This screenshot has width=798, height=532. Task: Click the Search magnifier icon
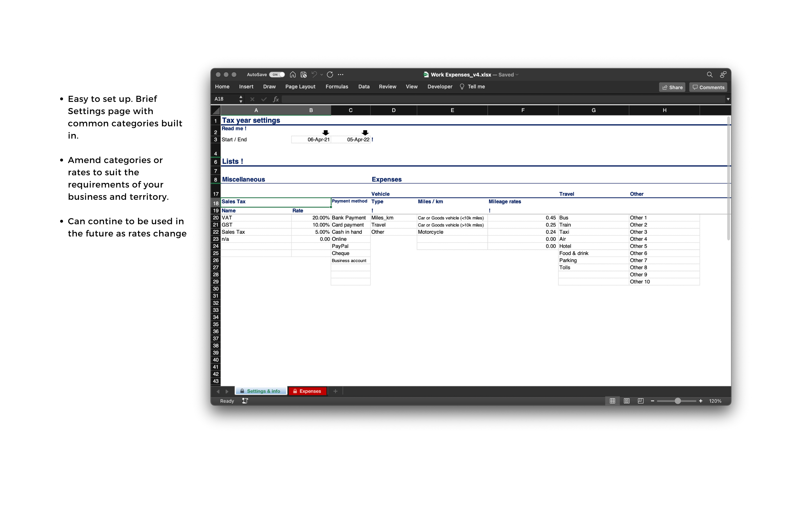pos(710,75)
